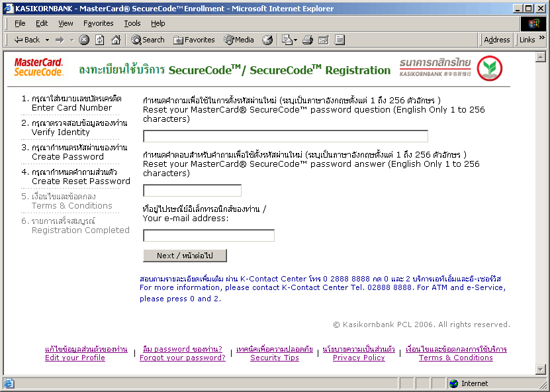Click step 1 Enter Card Number text

(71, 108)
